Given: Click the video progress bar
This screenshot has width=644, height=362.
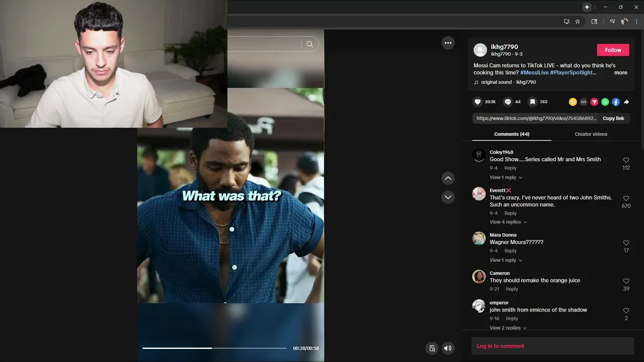Looking at the screenshot, I should pos(214,348).
